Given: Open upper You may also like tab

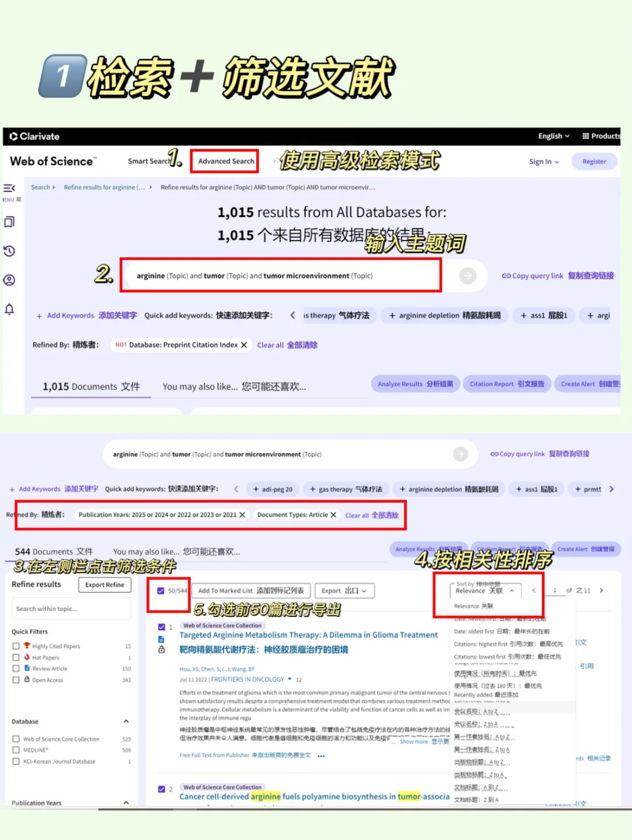Looking at the screenshot, I should click(234, 386).
